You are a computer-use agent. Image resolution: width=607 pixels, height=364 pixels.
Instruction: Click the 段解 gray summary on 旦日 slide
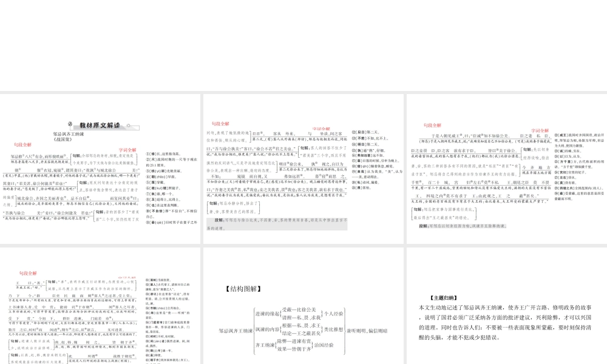click(x=277, y=224)
